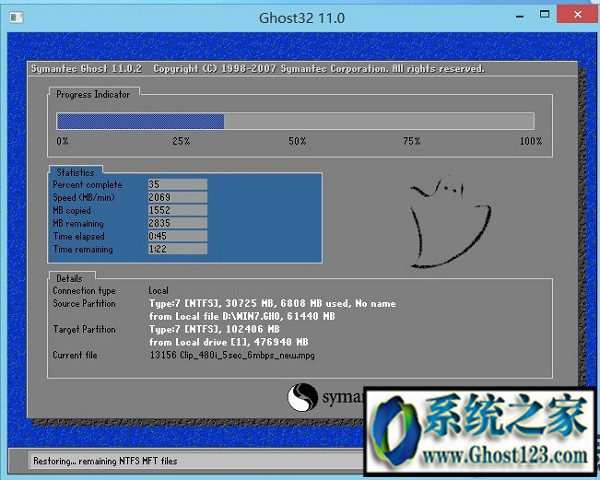The height and width of the screenshot is (480, 600).
Task: Click the MB remaining label
Action: pyautogui.click(x=78, y=224)
